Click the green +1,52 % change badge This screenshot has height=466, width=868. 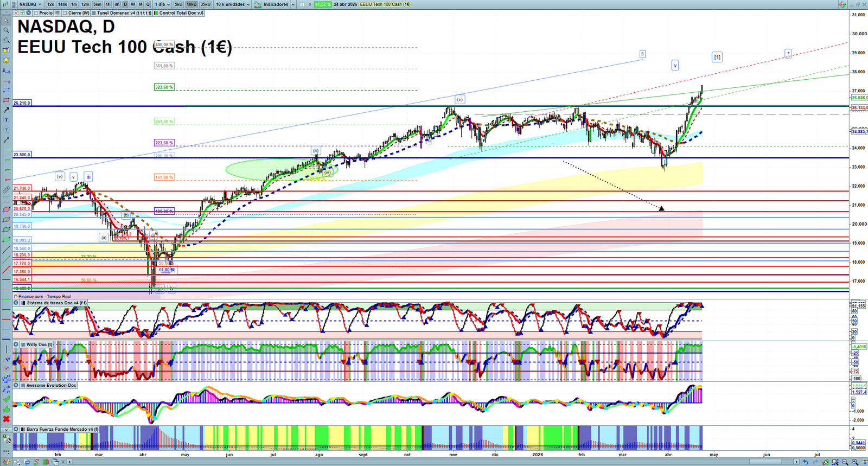[322, 4]
